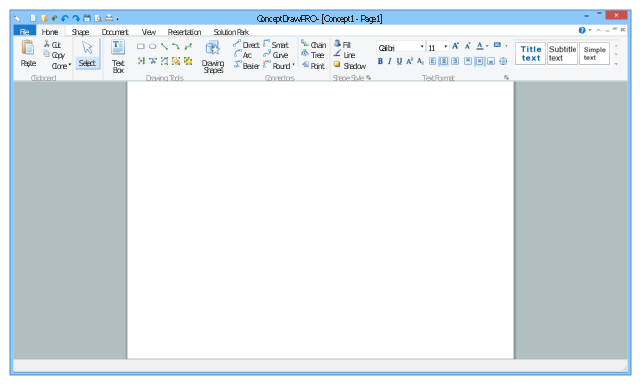Toggle Subscript formatting
The image size is (640, 384).
tap(420, 61)
